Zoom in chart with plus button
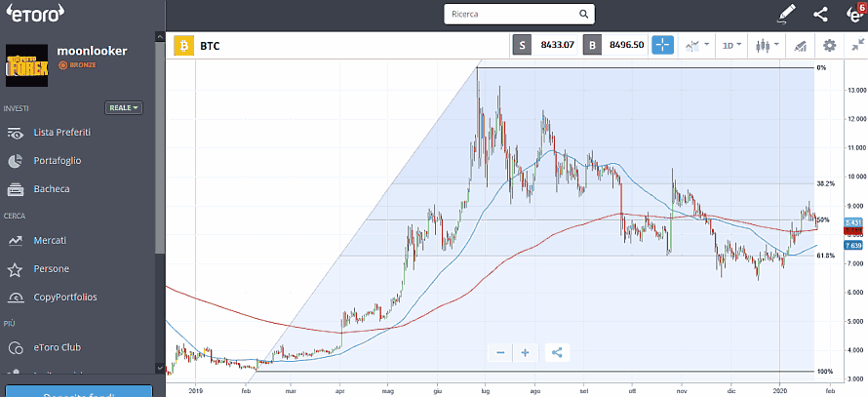Screen dimensions: 868x397 526,352
